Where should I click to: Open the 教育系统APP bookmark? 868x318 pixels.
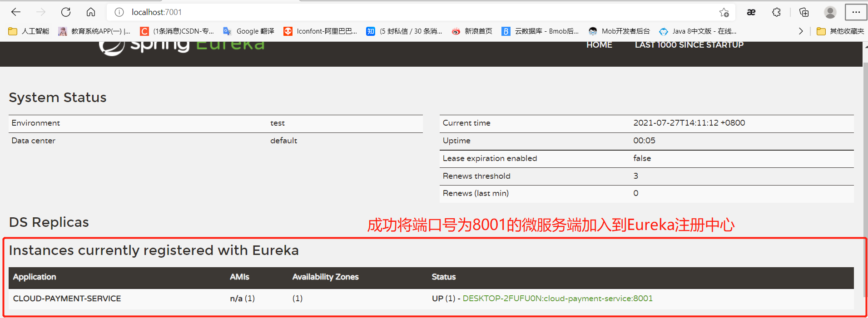pos(94,31)
